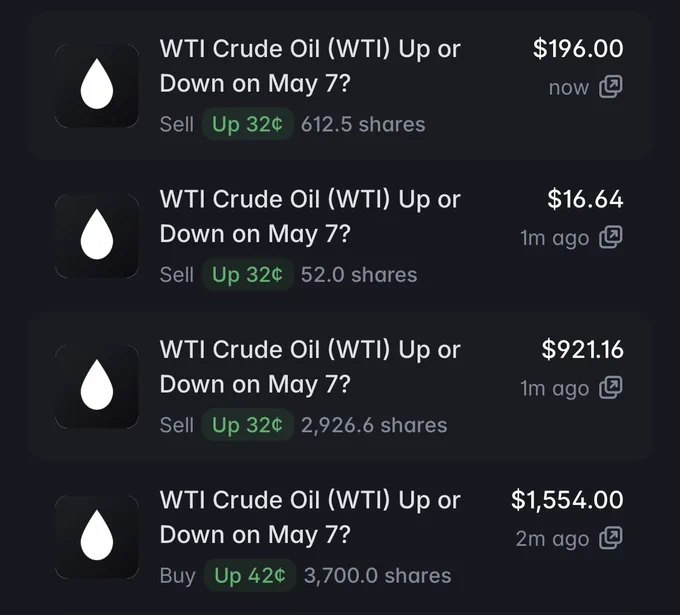The width and height of the screenshot is (680, 615).
Task: Click the 'now' timestamp on first trade
Action: coord(569,88)
